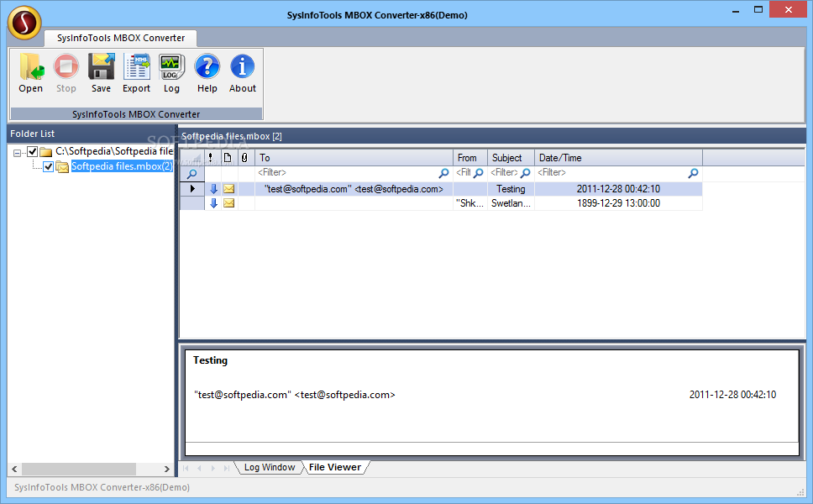Maximize the MBOX Converter window

click(x=758, y=10)
